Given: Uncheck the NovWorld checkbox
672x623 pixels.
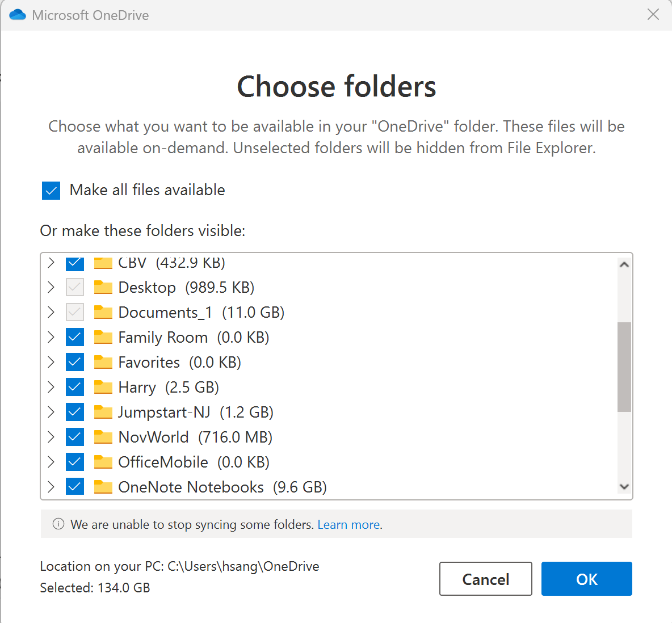Looking at the screenshot, I should click(x=74, y=437).
